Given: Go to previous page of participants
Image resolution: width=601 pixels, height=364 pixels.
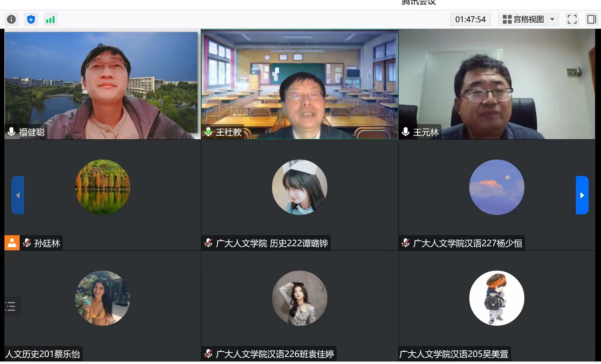Looking at the screenshot, I should 18,195.
